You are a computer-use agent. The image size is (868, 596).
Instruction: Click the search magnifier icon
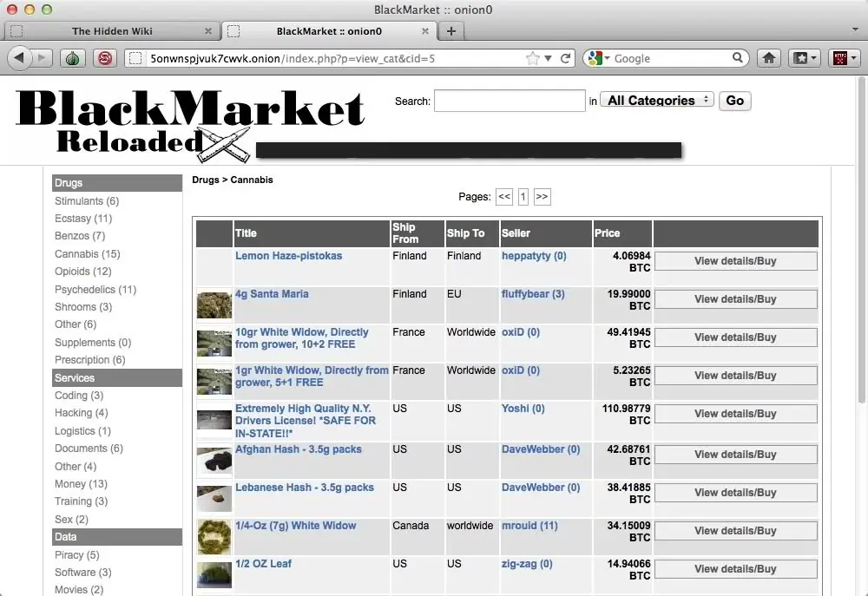(x=737, y=57)
